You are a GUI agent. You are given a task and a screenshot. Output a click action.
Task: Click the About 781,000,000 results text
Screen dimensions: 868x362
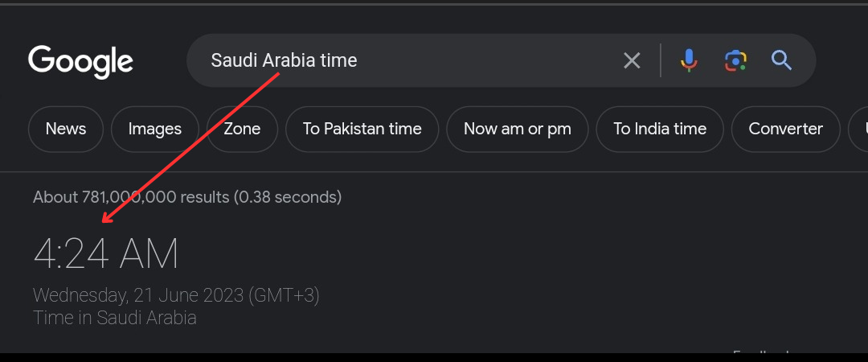[186, 197]
